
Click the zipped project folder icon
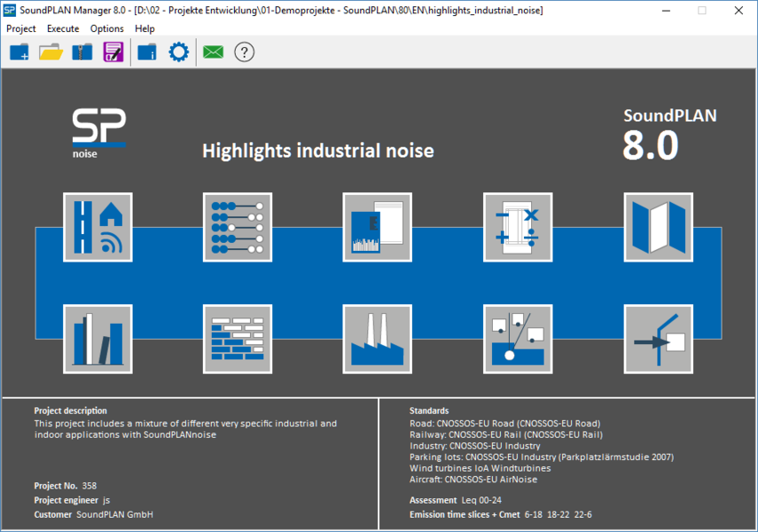coord(82,52)
